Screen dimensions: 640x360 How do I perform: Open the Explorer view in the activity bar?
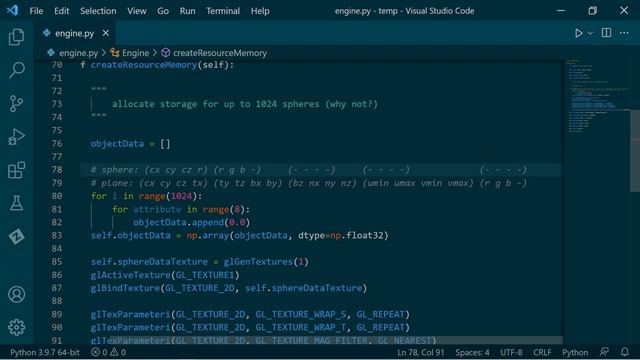point(16,37)
